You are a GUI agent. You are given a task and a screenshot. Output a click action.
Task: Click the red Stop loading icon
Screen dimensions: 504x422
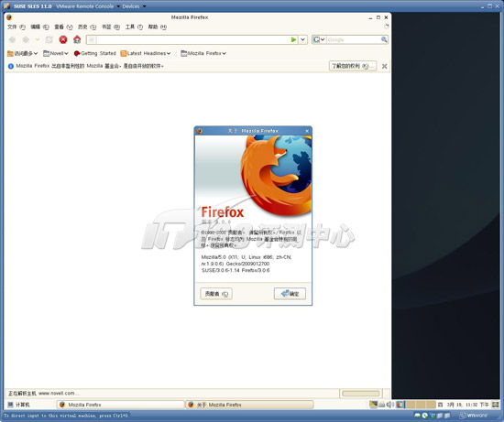pos(63,40)
